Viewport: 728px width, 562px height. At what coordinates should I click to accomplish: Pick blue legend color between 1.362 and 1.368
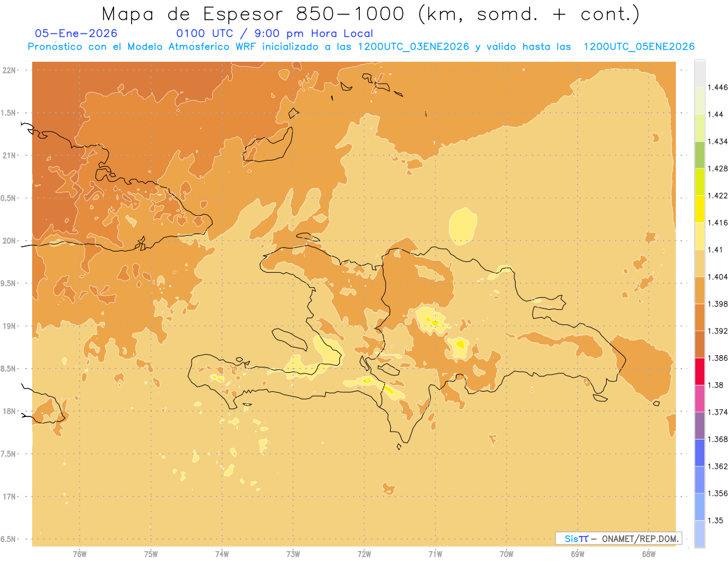coord(699,452)
